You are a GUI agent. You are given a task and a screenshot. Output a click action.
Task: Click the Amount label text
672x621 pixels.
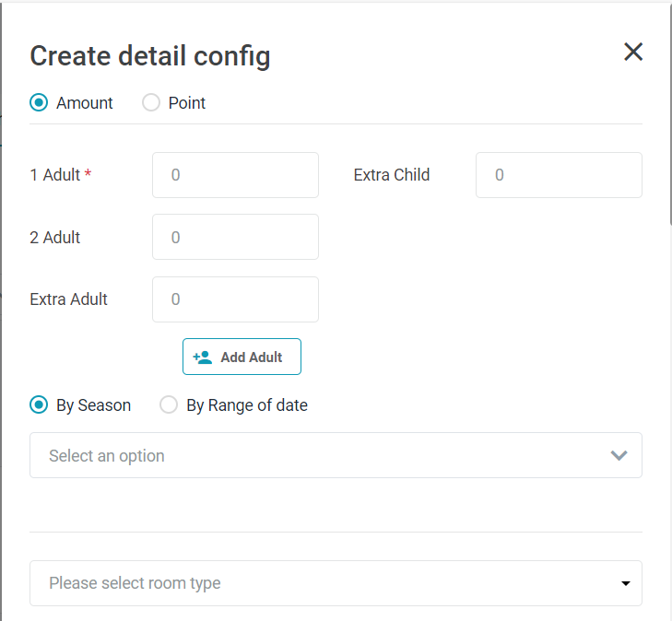click(x=85, y=103)
